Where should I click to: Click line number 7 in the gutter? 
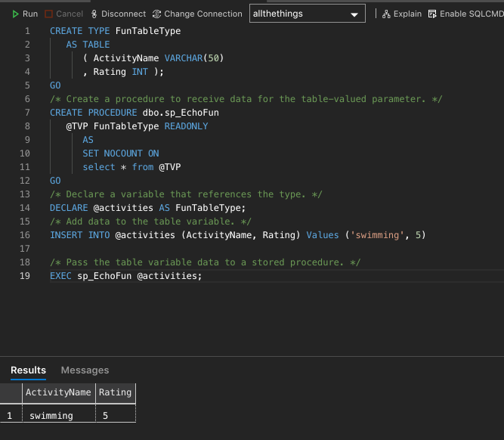(x=27, y=113)
